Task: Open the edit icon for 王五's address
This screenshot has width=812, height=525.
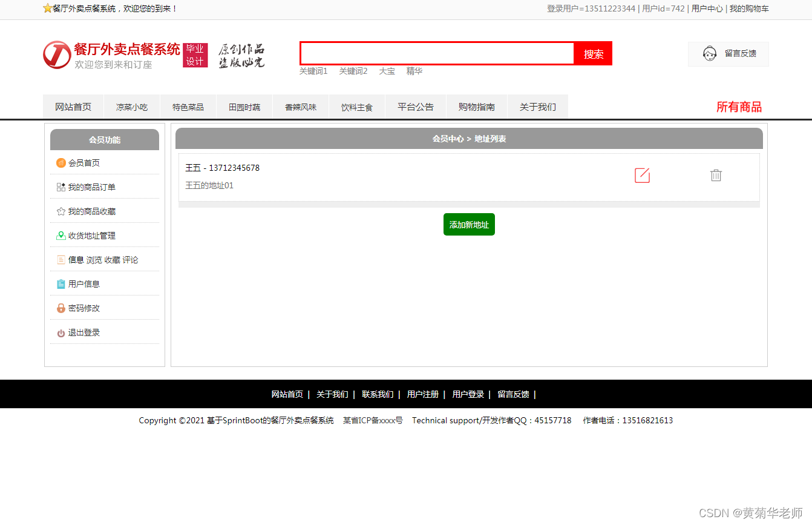Action: pyautogui.click(x=642, y=175)
